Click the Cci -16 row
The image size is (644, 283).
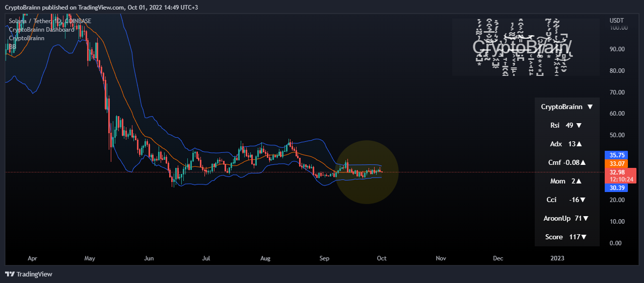tap(567, 200)
